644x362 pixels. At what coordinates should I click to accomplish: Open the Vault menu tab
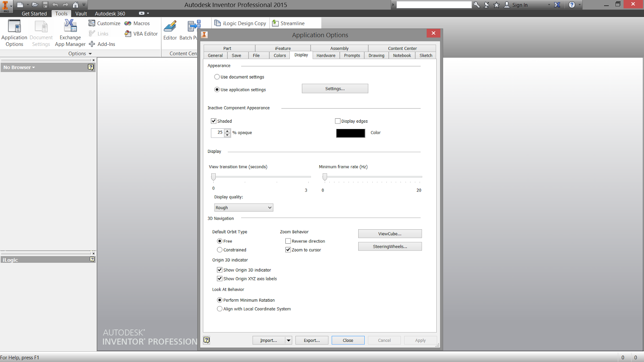click(81, 13)
